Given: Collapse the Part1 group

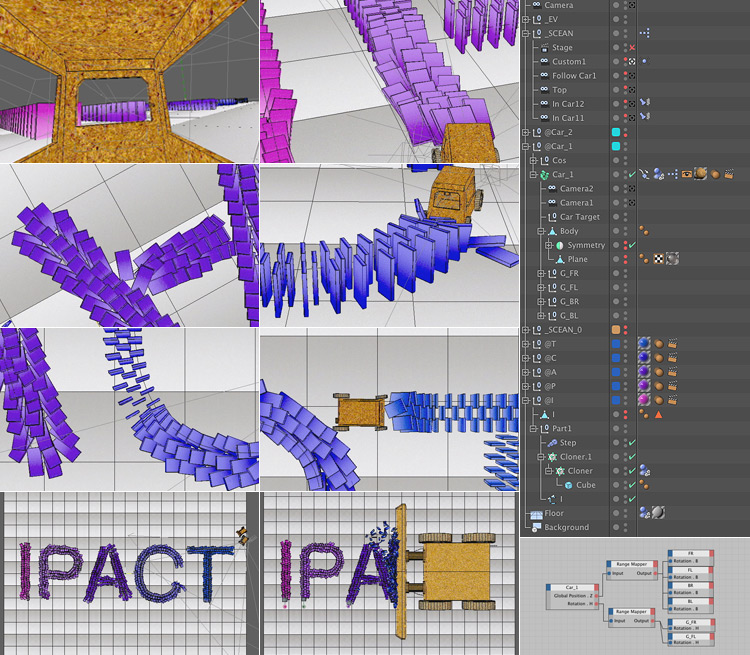Looking at the screenshot, I should pos(533,429).
